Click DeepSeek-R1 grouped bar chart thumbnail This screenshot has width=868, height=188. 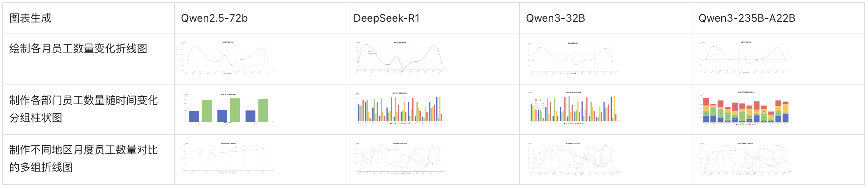click(x=400, y=109)
